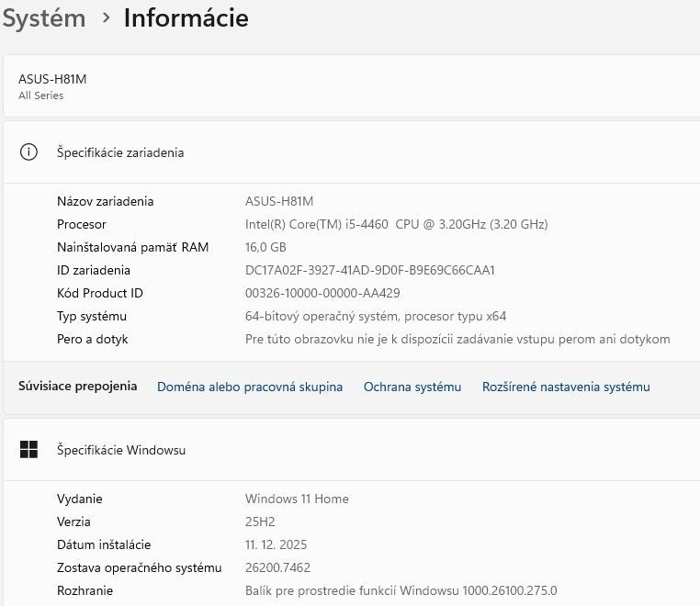This screenshot has width=700, height=606.
Task: Click the All Series model text
Action: 41,95
